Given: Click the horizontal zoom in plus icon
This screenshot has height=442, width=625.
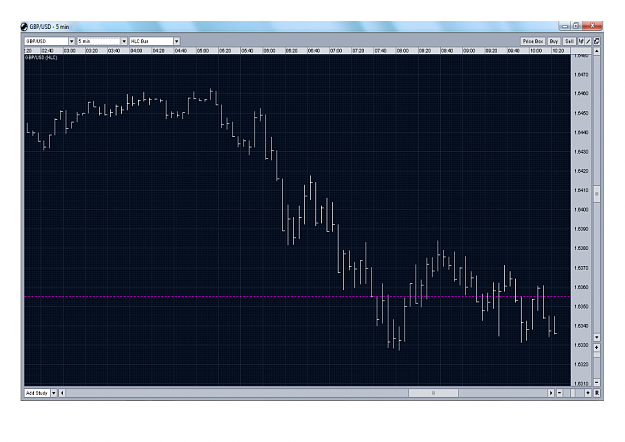Looking at the screenshot, I should tap(588, 393).
